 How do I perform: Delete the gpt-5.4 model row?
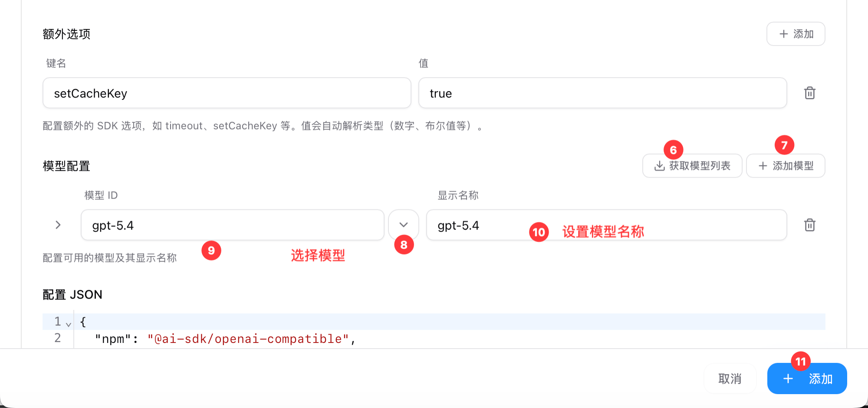[809, 225]
